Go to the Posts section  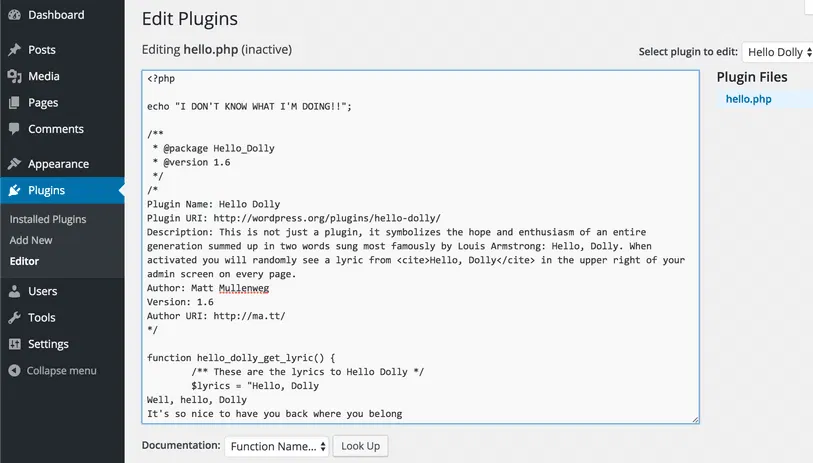(41, 50)
